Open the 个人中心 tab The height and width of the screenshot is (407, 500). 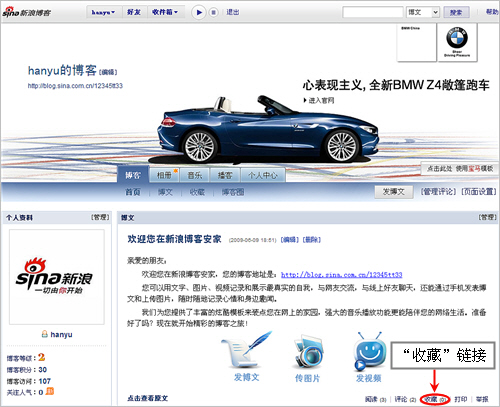click(x=263, y=175)
